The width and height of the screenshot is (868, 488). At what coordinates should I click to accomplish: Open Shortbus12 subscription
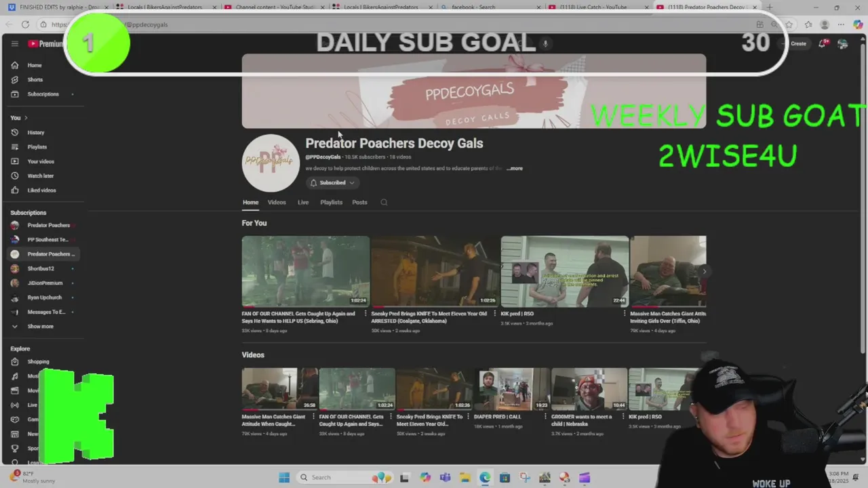pos(42,268)
